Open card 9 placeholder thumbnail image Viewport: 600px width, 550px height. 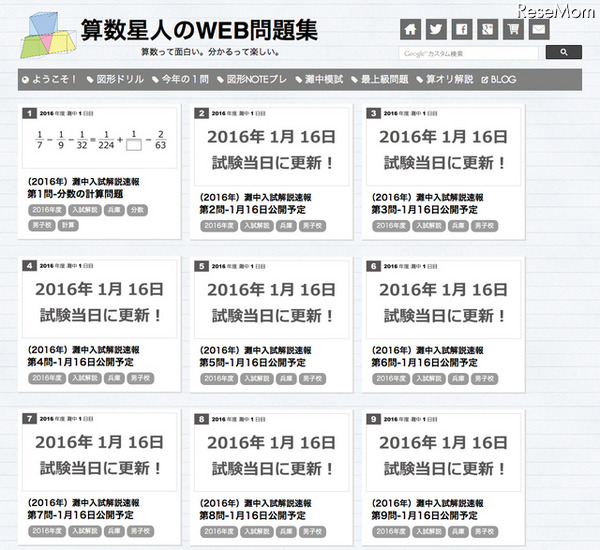[443, 452]
